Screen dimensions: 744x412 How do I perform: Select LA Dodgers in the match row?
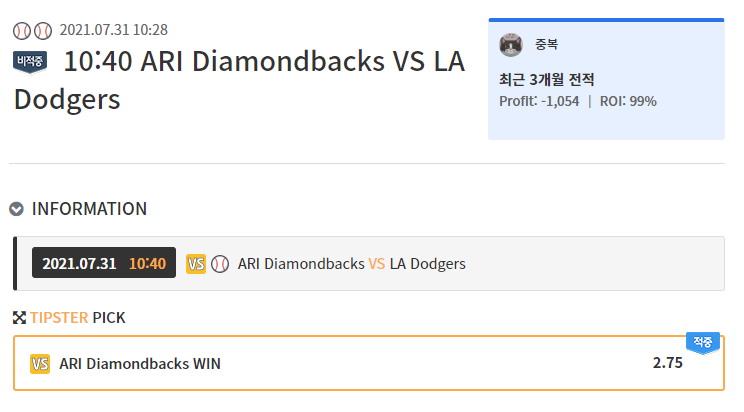427,264
